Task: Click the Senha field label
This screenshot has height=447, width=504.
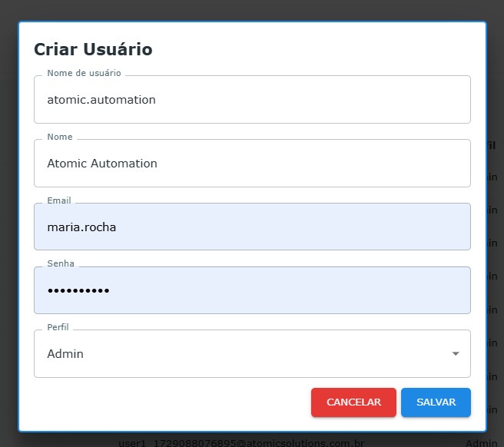Action: [x=61, y=263]
